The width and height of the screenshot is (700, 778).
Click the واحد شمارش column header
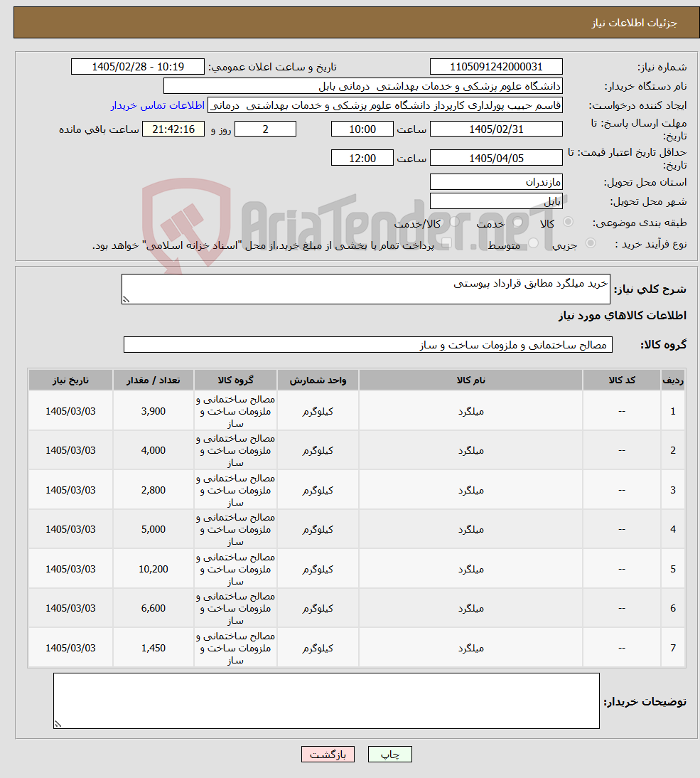click(318, 380)
